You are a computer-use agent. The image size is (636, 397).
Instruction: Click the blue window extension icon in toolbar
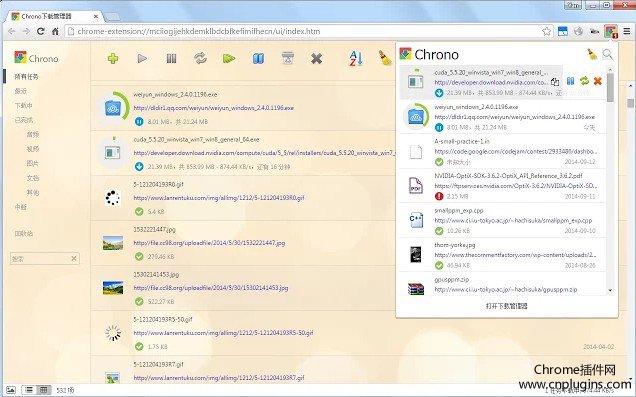tap(563, 31)
